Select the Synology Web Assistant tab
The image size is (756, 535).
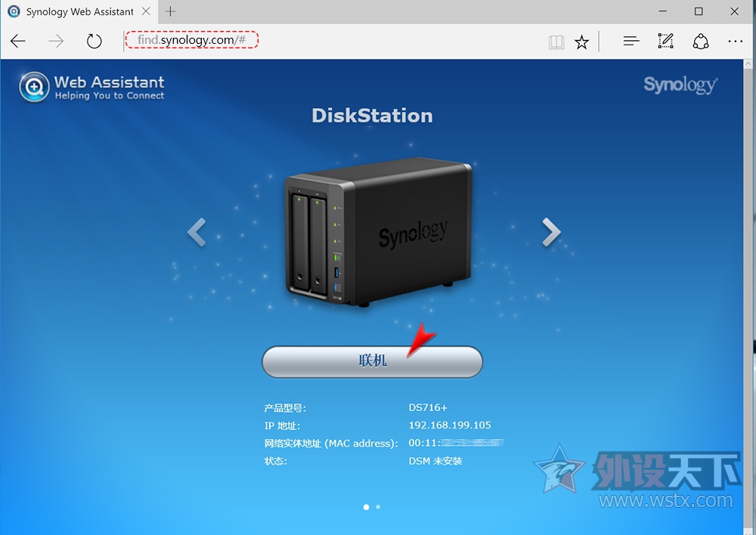[79, 11]
